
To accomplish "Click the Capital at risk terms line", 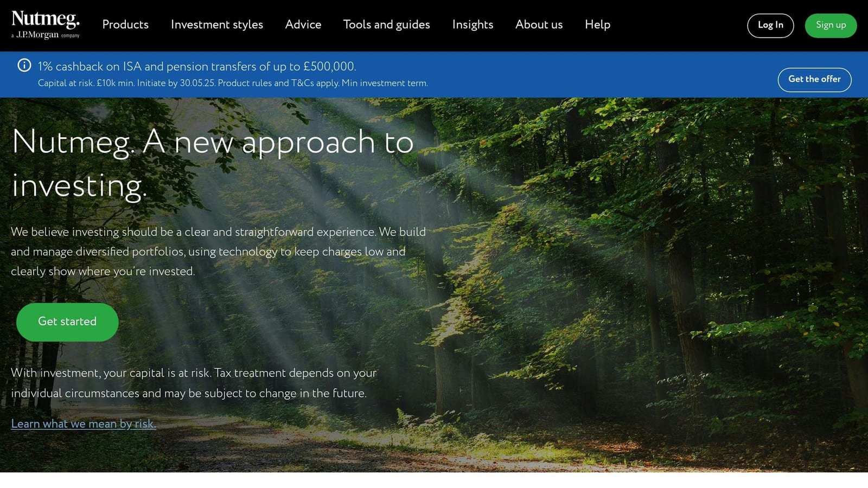I will coord(233,84).
